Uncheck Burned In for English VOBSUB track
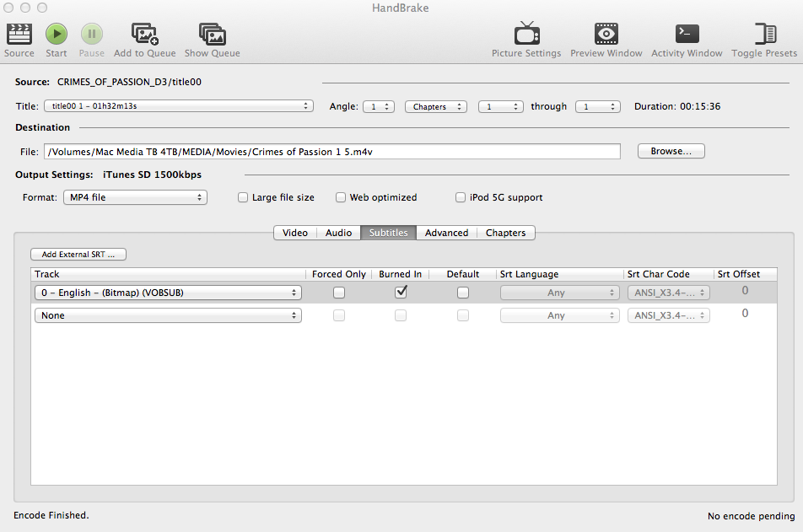This screenshot has height=532, width=803. [x=401, y=292]
